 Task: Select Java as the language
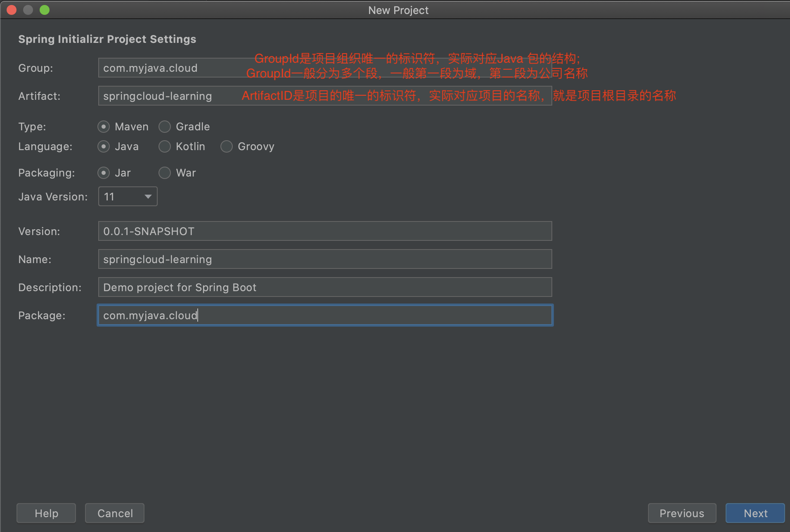104,146
